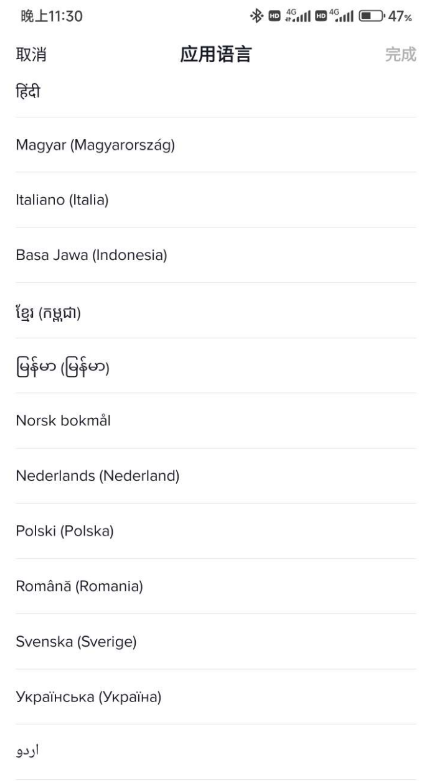The image size is (428, 781).
Task: Tap the battery indicator icon
Action: coord(371,16)
